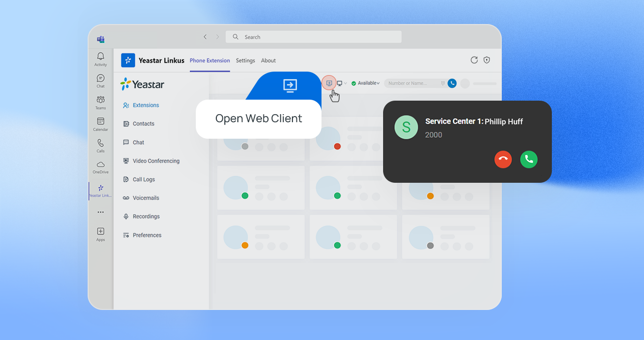The width and height of the screenshot is (644, 340).
Task: Open Activity in the Teams rail
Action: click(101, 59)
